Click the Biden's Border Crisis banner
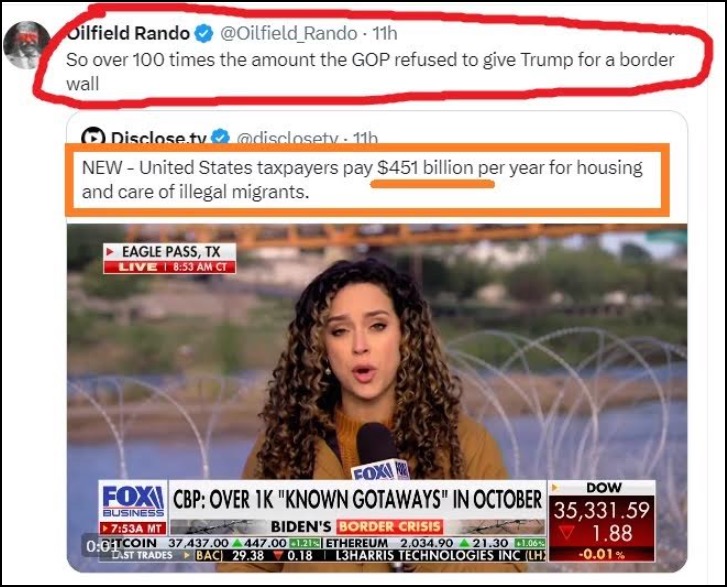 pos(357,527)
